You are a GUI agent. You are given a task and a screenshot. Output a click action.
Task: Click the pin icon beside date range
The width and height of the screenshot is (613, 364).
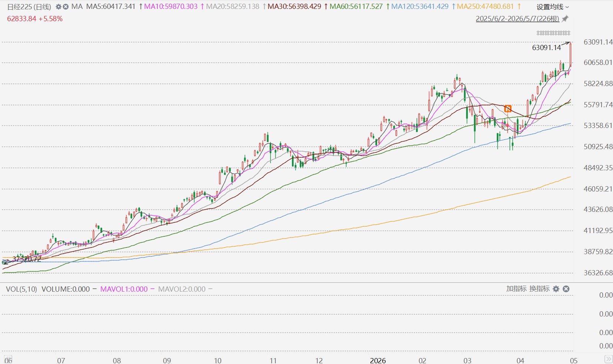565,19
